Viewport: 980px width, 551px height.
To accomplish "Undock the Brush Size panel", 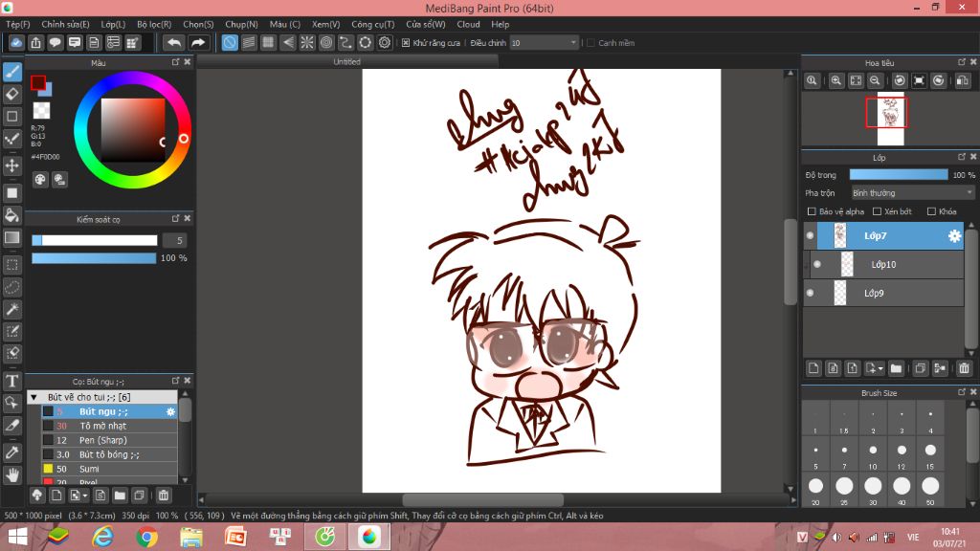I will click(962, 392).
